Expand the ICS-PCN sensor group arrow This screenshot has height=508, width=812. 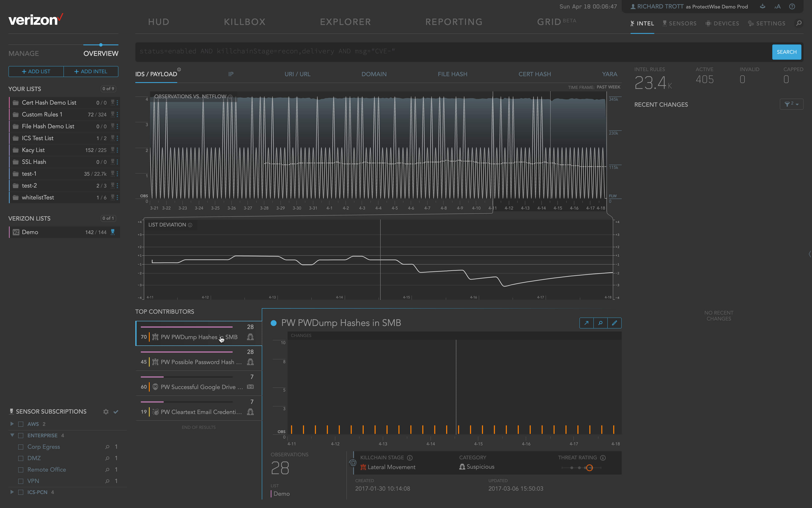click(x=12, y=492)
